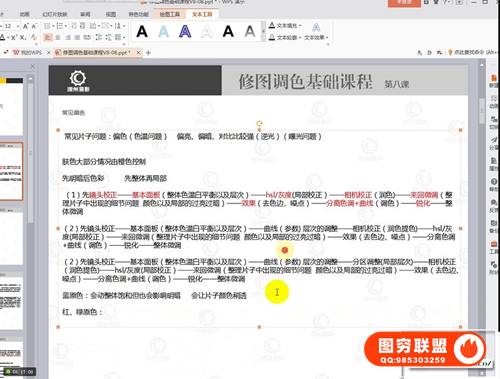The image size is (500, 379).
Task: Toggle justified text alignment
Action: (77, 37)
